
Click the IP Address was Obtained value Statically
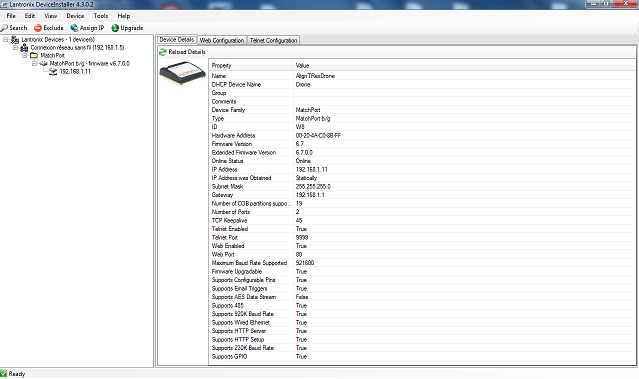point(306,178)
